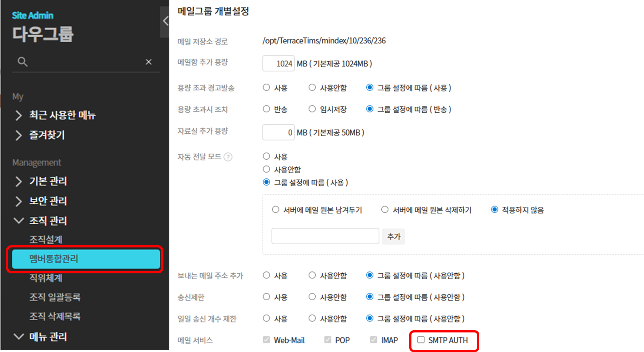Toggle the IMAP checkbox
This screenshot has height=352, width=644.
pyautogui.click(x=374, y=340)
